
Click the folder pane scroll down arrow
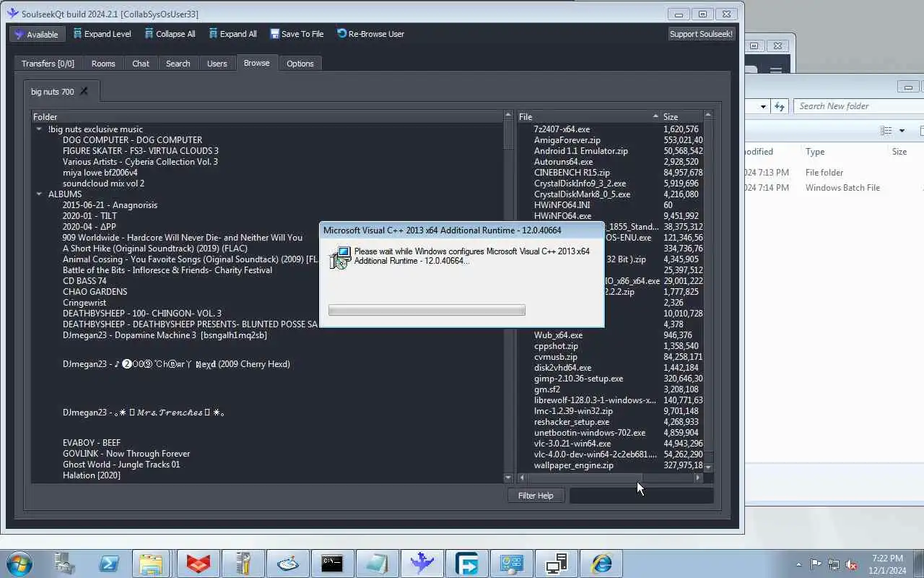tap(508, 478)
